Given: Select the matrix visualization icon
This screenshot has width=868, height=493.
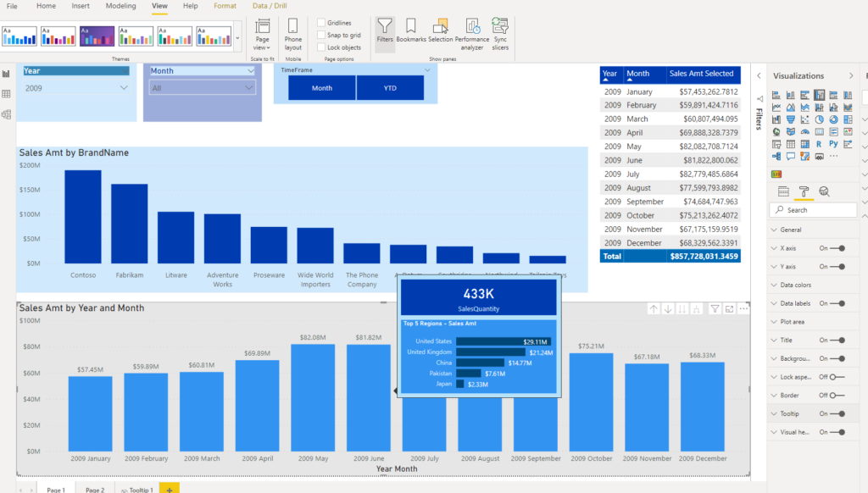Looking at the screenshot, I should coord(805,144).
